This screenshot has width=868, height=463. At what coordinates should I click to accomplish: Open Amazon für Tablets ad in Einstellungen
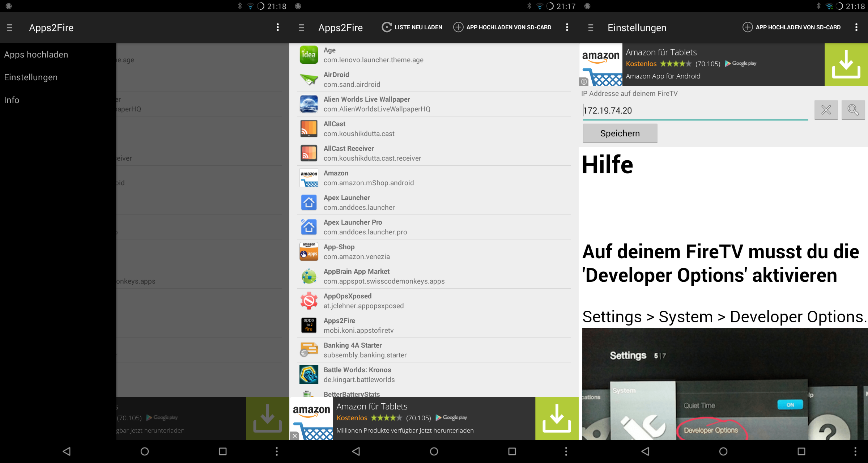click(702, 64)
